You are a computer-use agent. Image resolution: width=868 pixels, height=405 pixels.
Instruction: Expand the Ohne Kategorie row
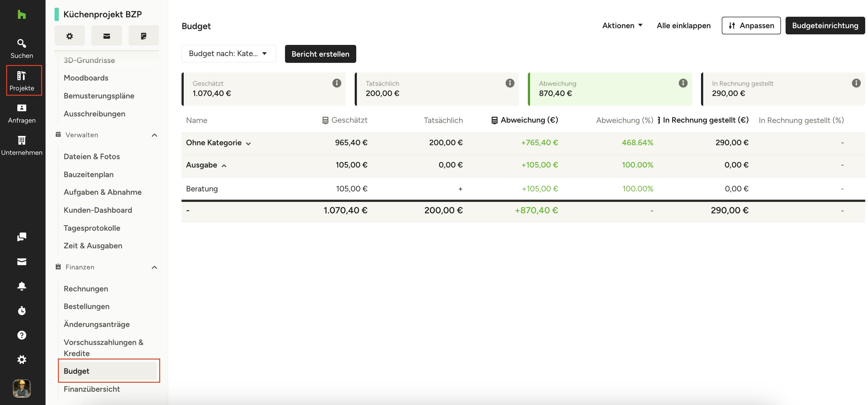point(248,143)
